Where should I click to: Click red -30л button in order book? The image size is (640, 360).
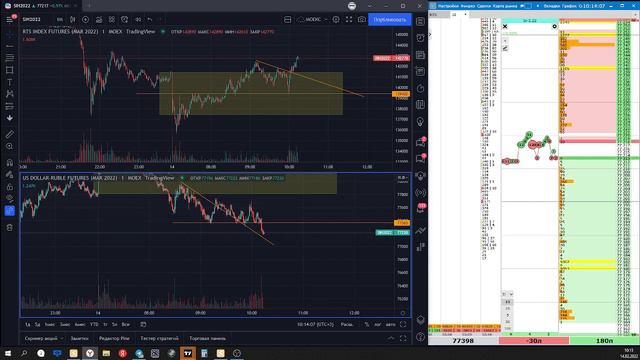[534, 341]
